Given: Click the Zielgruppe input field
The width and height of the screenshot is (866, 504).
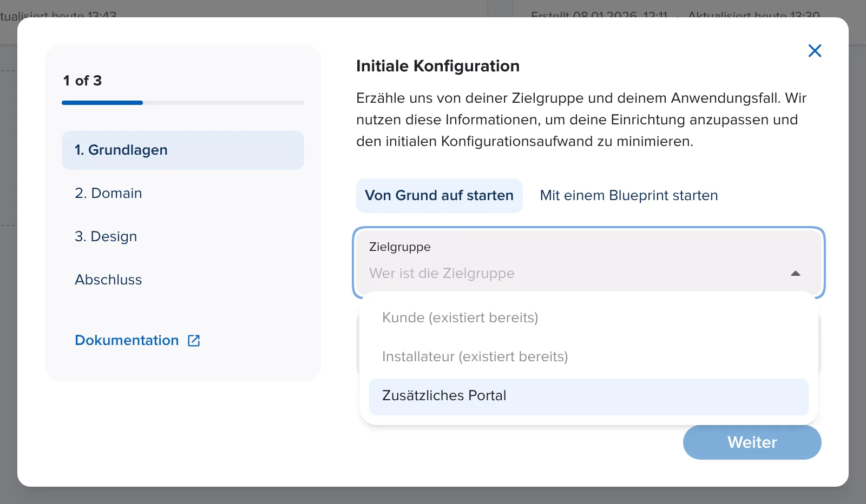Looking at the screenshot, I should [589, 263].
